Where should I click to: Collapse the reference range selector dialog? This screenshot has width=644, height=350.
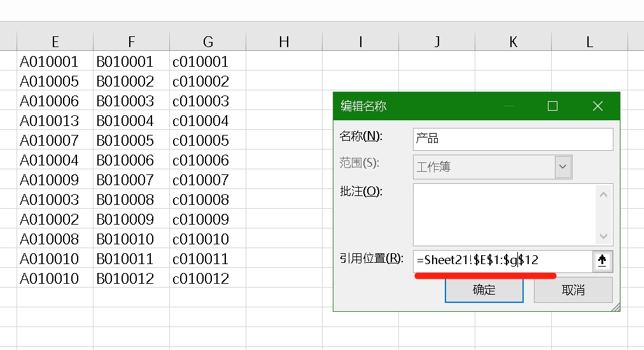(x=602, y=262)
